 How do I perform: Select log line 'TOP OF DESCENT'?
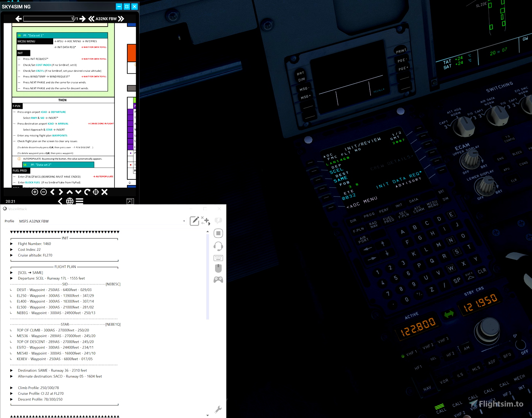55,342
